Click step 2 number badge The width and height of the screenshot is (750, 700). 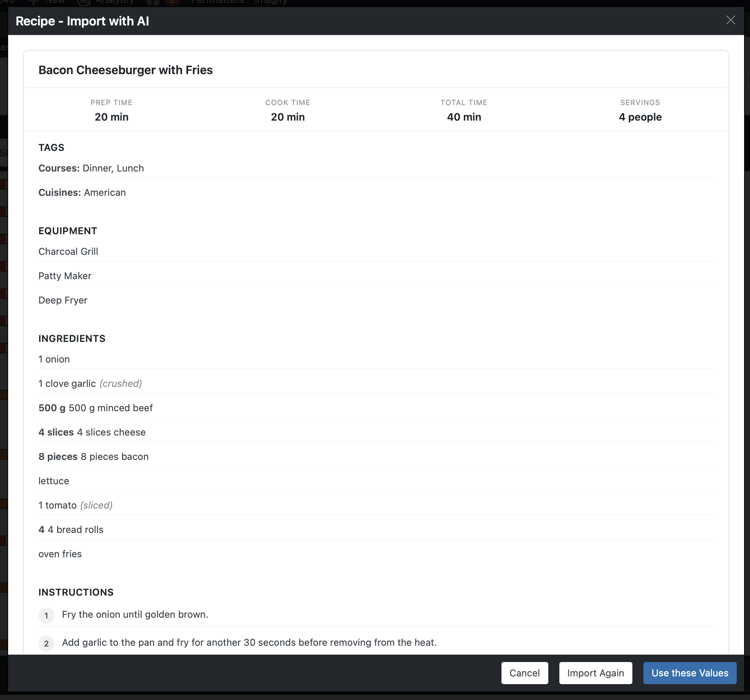pos(46,644)
